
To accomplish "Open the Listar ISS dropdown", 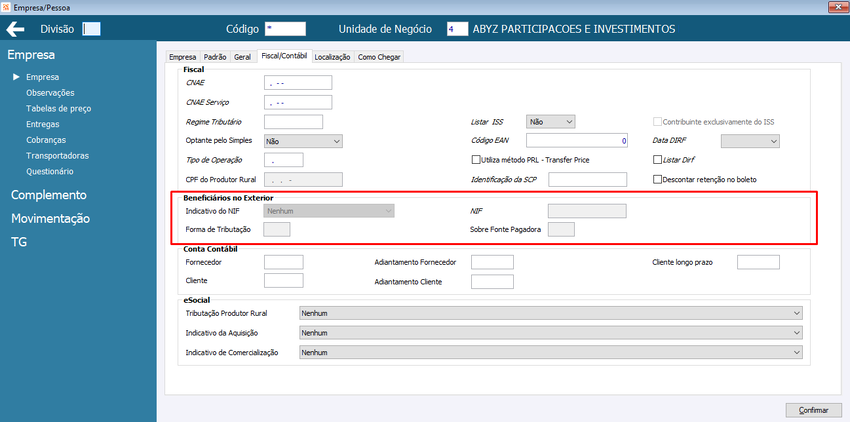I will tap(550, 122).
